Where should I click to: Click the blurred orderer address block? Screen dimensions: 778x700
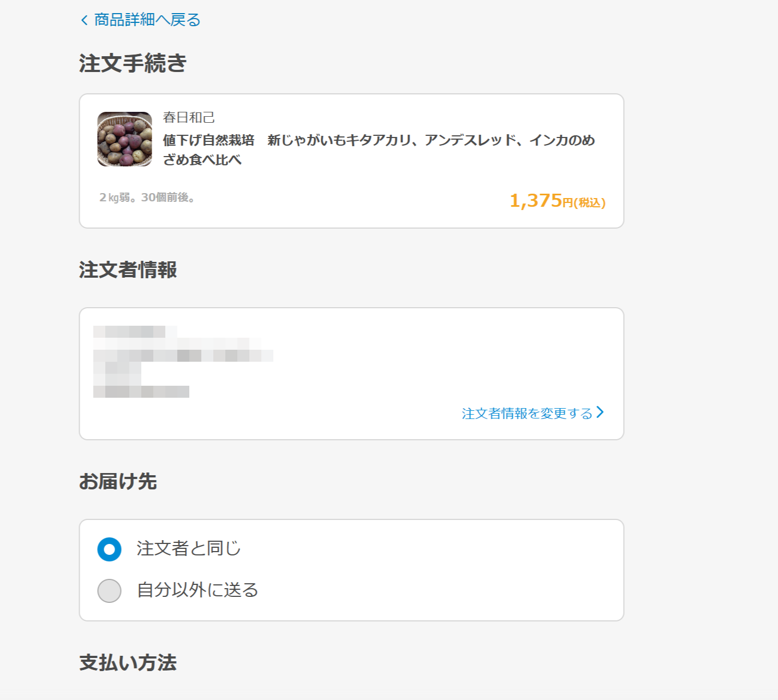point(183,361)
